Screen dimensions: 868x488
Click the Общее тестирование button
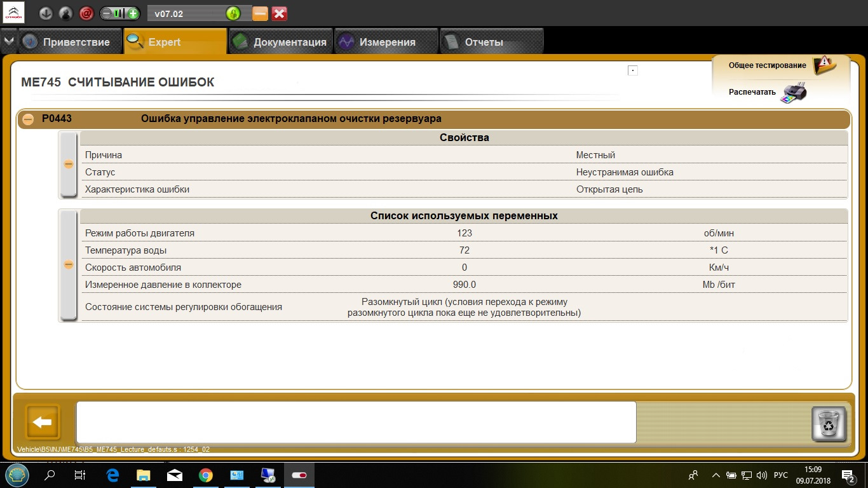767,65
